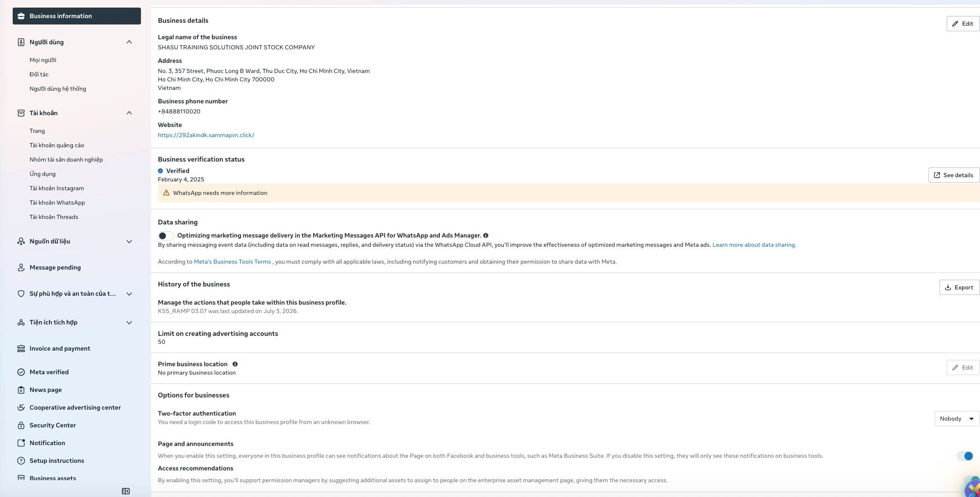The width and height of the screenshot is (980, 497).
Task: Click the Message pending person icon
Action: (x=21, y=267)
